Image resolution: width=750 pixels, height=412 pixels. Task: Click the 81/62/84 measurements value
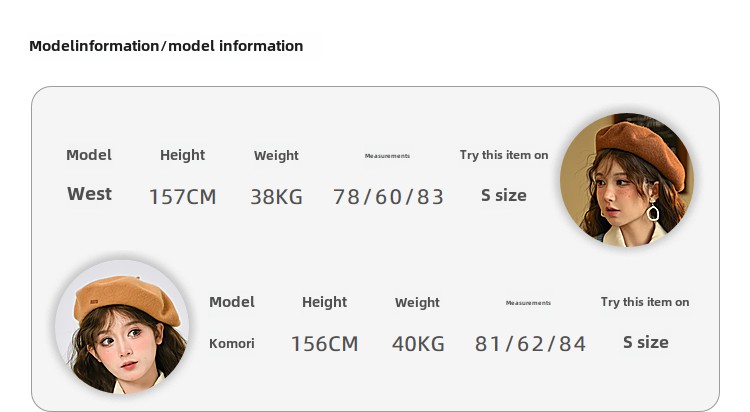tap(530, 344)
